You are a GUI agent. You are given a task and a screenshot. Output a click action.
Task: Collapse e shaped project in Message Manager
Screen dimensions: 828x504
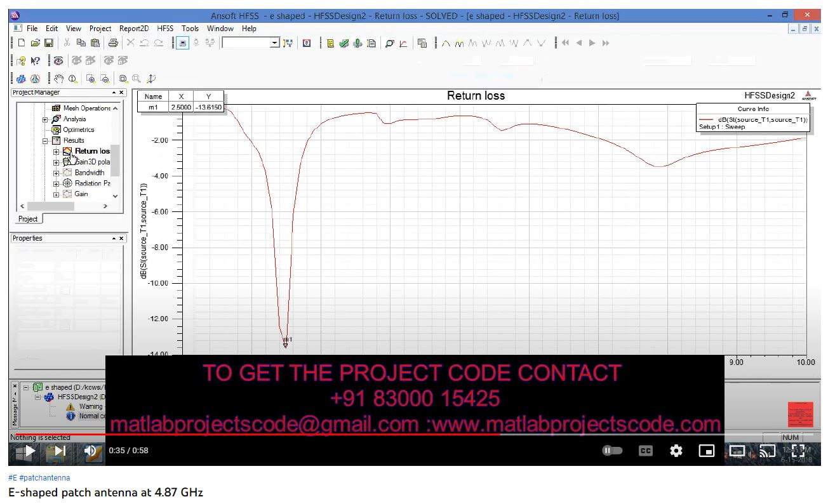26,387
